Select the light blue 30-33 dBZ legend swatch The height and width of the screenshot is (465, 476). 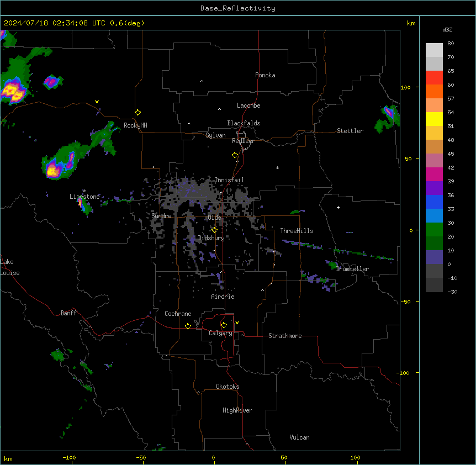pyautogui.click(x=434, y=216)
